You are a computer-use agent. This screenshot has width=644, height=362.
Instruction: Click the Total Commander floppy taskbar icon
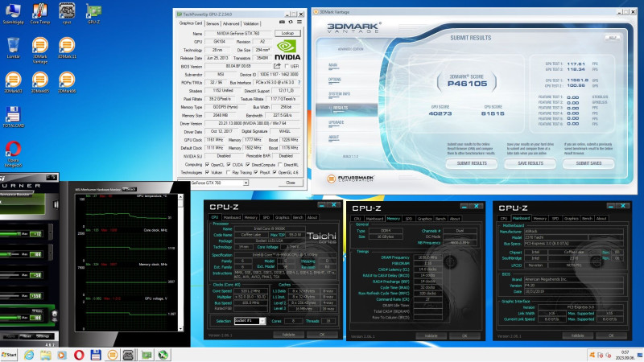click(x=96, y=355)
